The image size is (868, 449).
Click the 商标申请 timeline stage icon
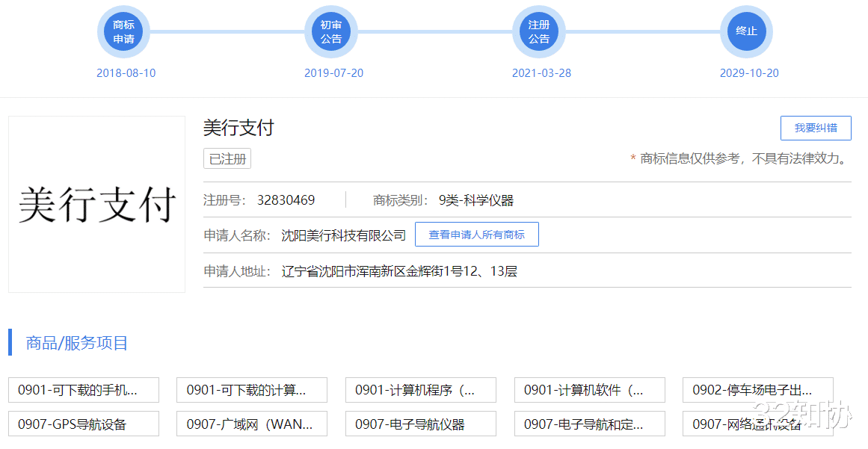click(124, 31)
